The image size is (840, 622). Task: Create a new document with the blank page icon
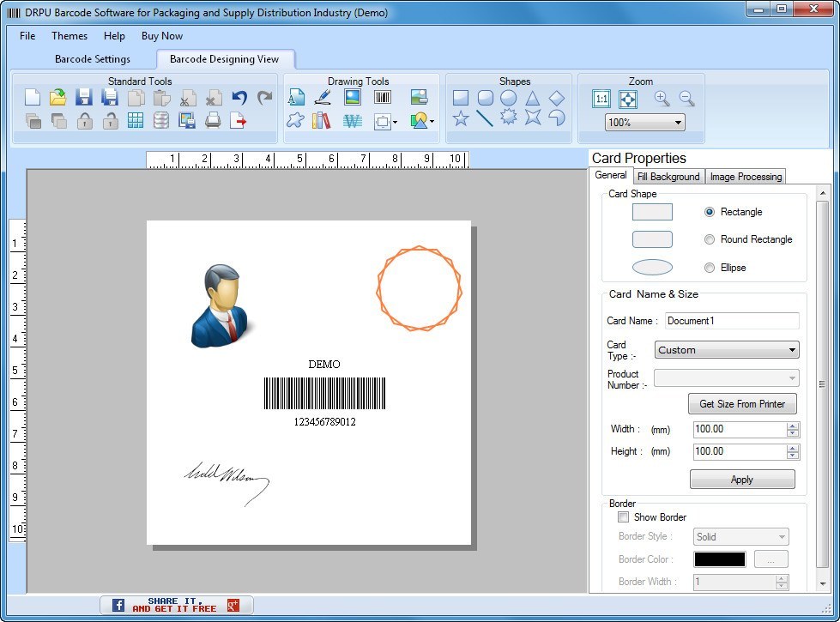[33, 98]
